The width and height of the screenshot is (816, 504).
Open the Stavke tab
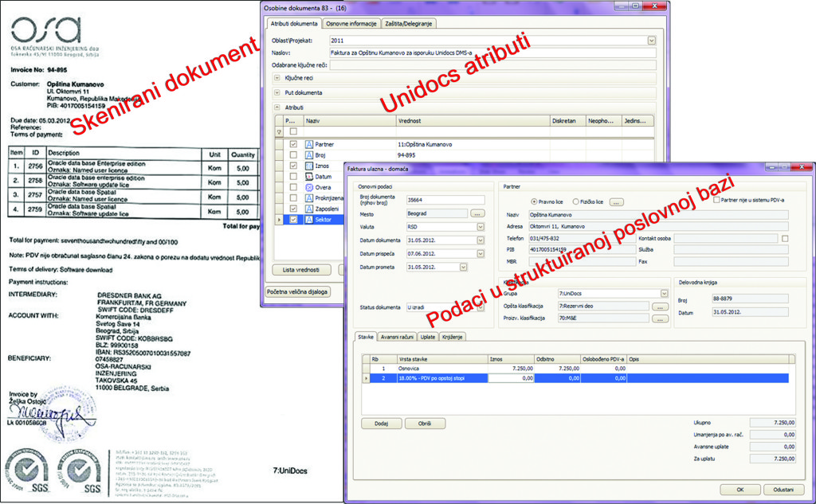click(x=365, y=337)
